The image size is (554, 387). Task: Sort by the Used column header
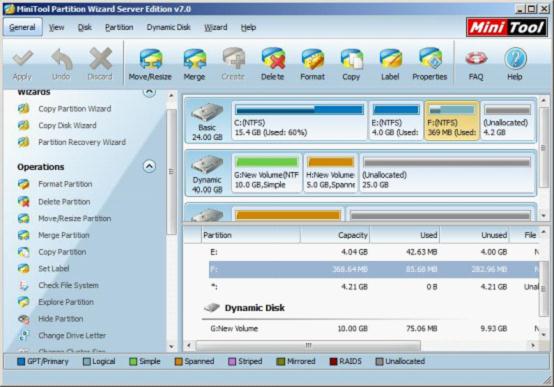(405, 235)
